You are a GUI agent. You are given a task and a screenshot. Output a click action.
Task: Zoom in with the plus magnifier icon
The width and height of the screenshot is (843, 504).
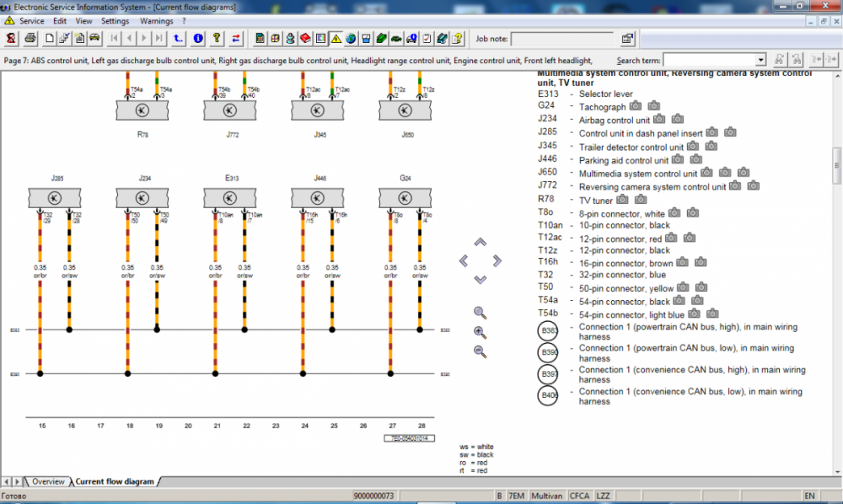[481, 332]
